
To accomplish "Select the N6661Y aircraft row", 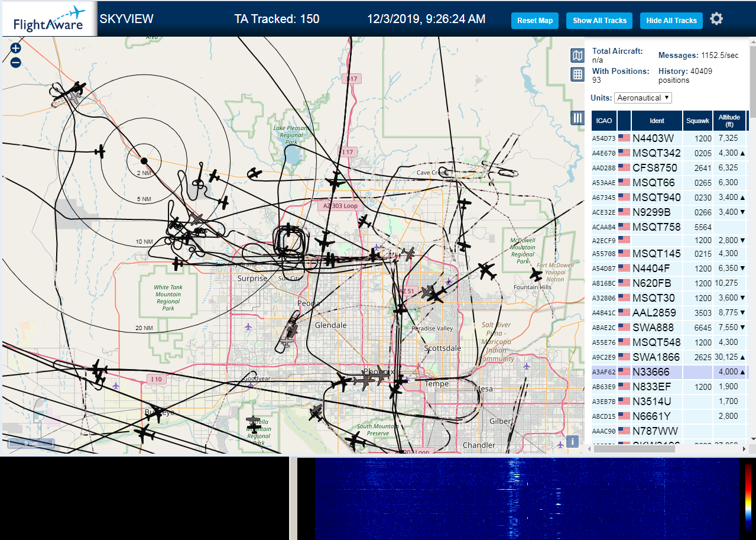I will [x=670, y=416].
